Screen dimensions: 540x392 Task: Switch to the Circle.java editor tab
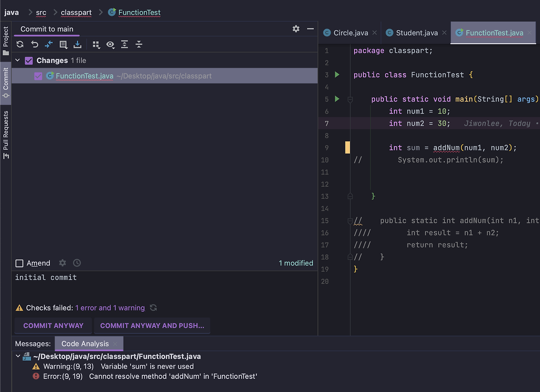350,33
